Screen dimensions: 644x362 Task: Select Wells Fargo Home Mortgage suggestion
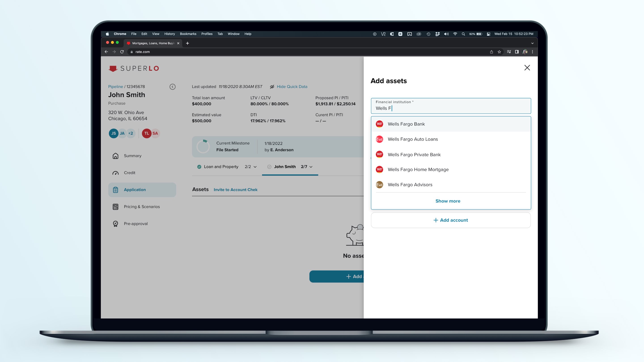point(451,169)
